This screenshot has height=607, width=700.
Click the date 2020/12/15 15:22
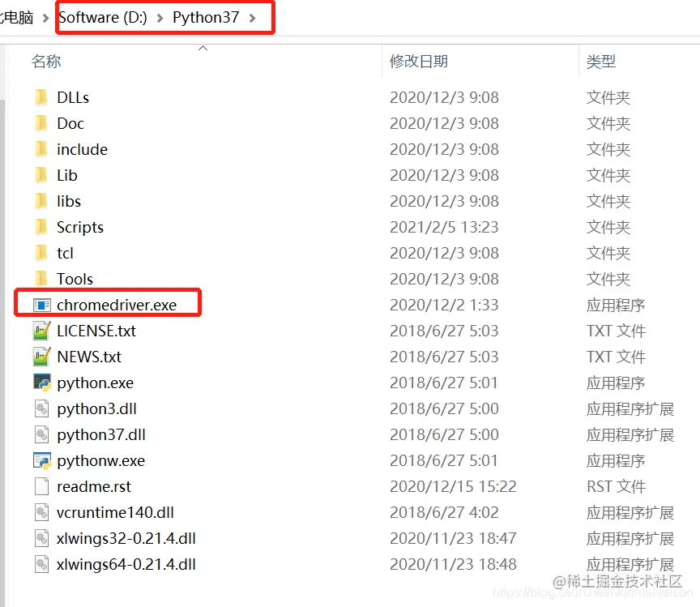453,486
